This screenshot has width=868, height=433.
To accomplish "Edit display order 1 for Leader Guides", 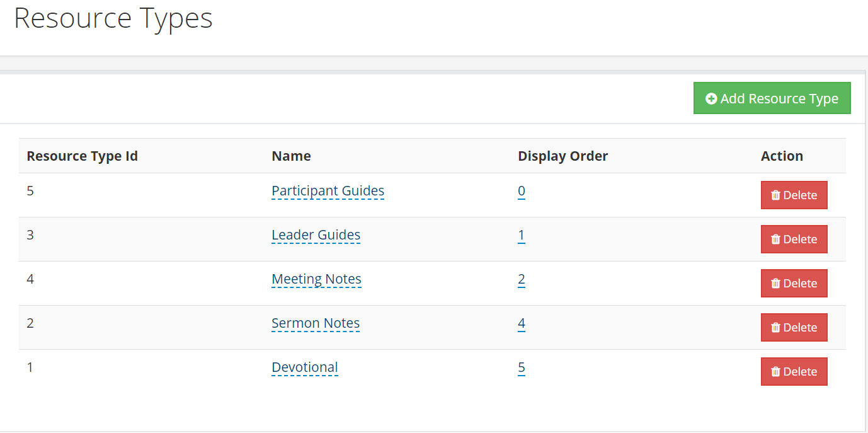I will pyautogui.click(x=521, y=234).
